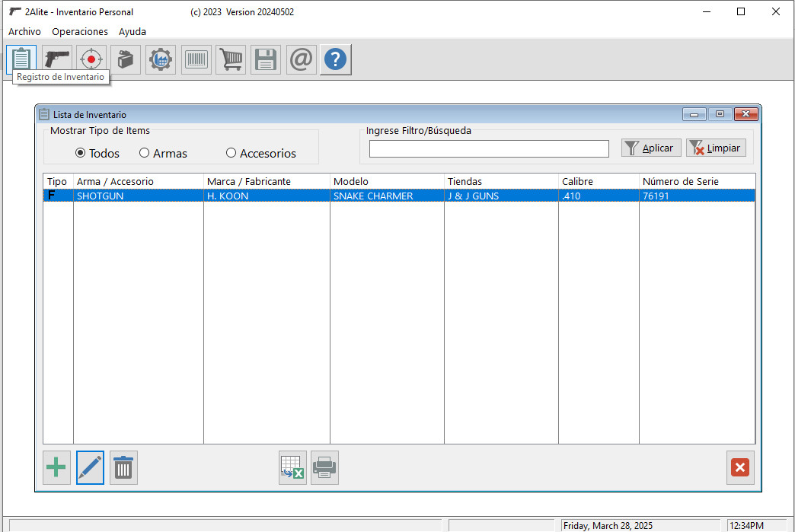The image size is (795, 532).
Task: Click the F type cell in row
Action: pyautogui.click(x=59, y=196)
